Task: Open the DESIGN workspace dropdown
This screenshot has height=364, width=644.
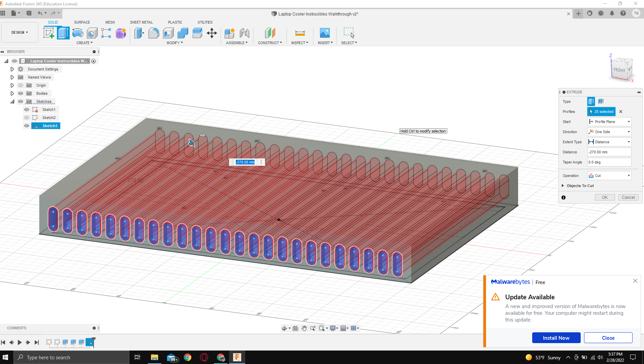Action: pos(20,32)
